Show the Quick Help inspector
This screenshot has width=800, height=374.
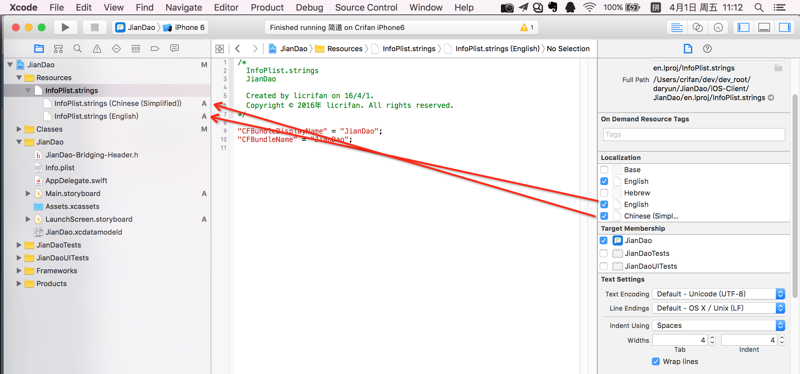pyautogui.click(x=707, y=49)
